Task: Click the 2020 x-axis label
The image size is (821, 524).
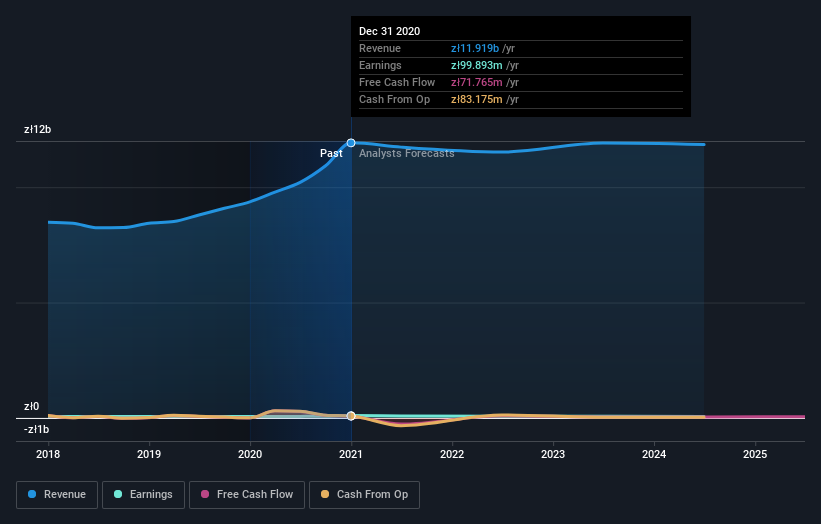Action: click(250, 454)
